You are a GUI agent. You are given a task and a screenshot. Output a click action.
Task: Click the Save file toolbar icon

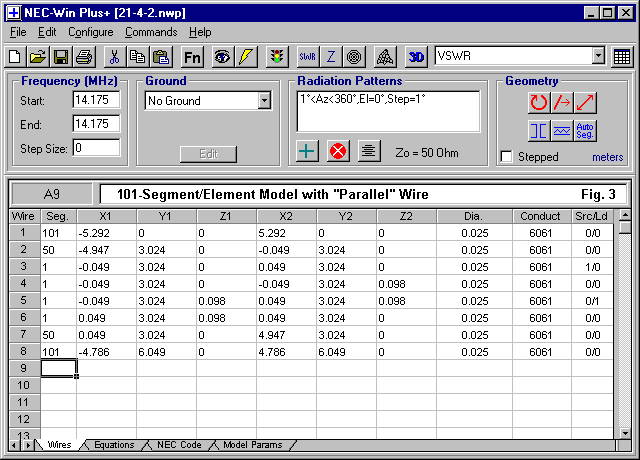pyautogui.click(x=61, y=57)
